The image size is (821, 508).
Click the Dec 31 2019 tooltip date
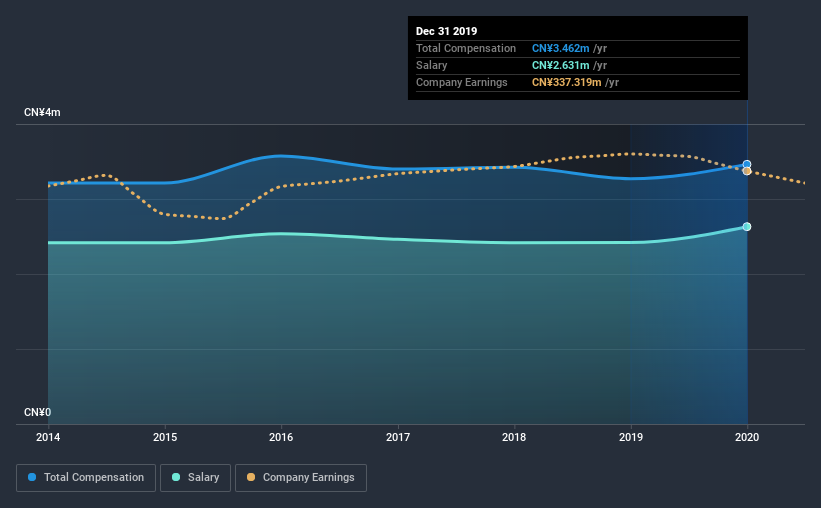447,31
